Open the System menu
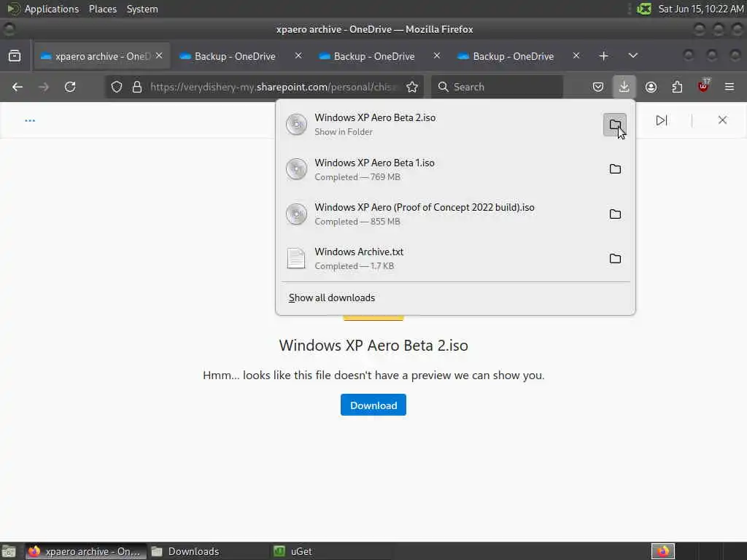This screenshot has width=747, height=560. click(142, 9)
